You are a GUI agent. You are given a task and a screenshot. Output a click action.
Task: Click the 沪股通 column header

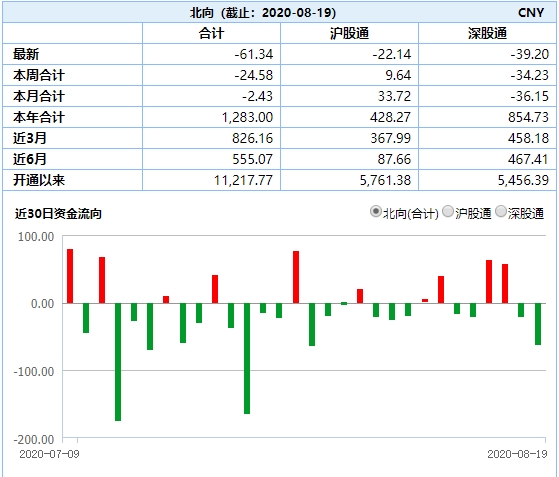[349, 34]
